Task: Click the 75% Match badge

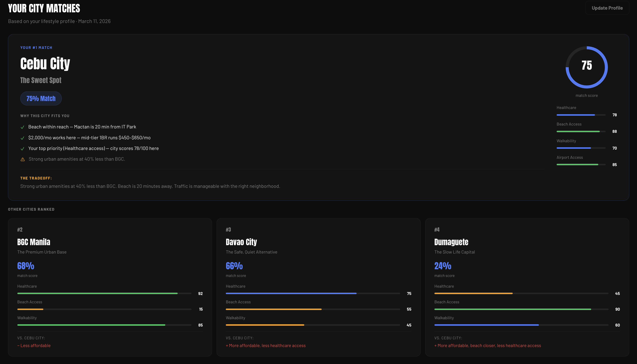Action: click(x=41, y=99)
